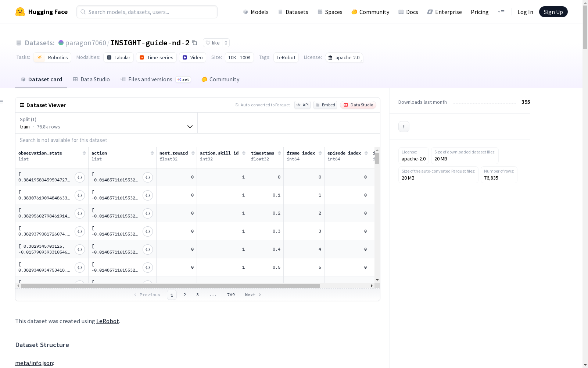Go to page 3 of the table

tap(197, 295)
